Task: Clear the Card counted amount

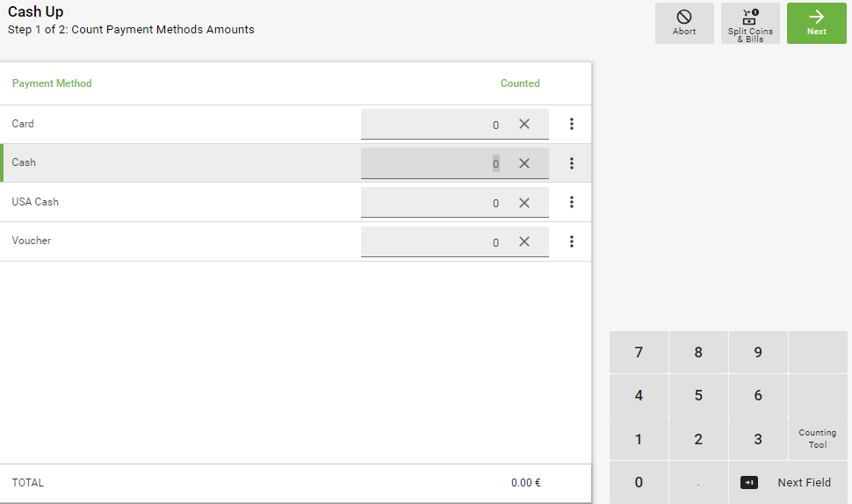Action: (524, 124)
